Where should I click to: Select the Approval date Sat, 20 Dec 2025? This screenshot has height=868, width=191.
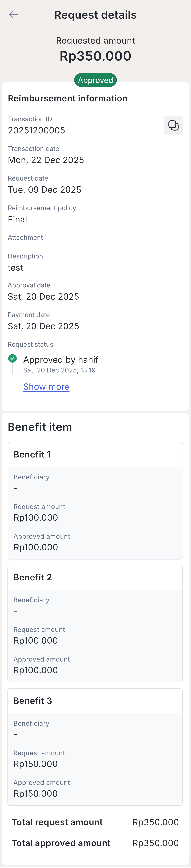click(43, 296)
